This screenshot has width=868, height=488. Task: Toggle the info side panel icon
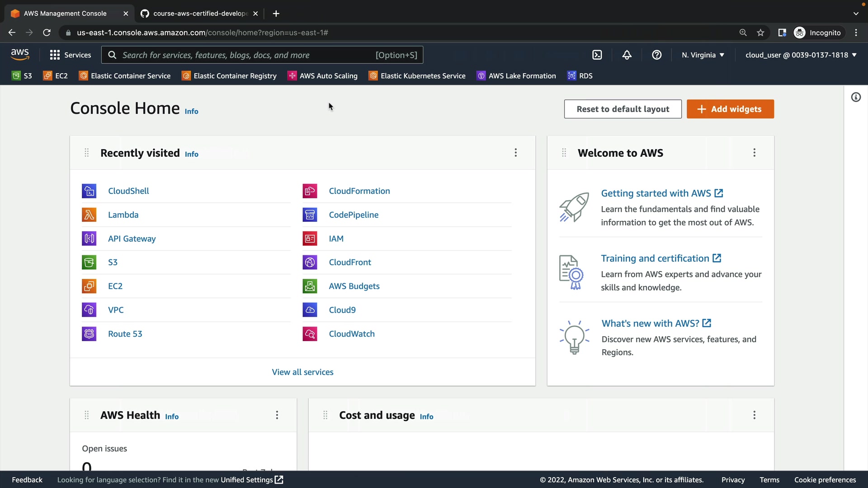(x=856, y=97)
